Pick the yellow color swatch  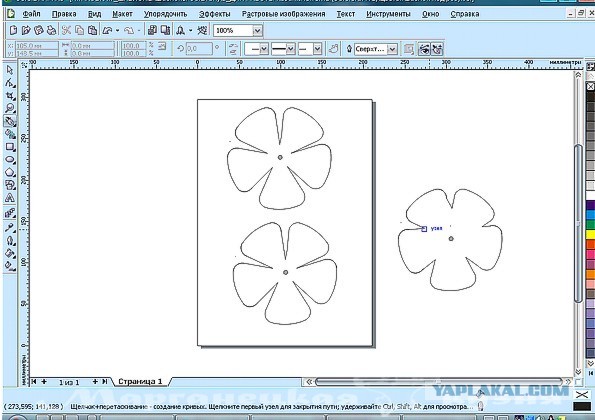[x=590, y=234]
